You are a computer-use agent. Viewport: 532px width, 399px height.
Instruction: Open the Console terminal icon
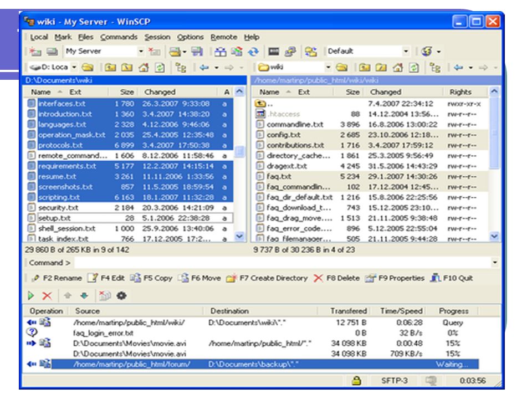click(x=273, y=52)
